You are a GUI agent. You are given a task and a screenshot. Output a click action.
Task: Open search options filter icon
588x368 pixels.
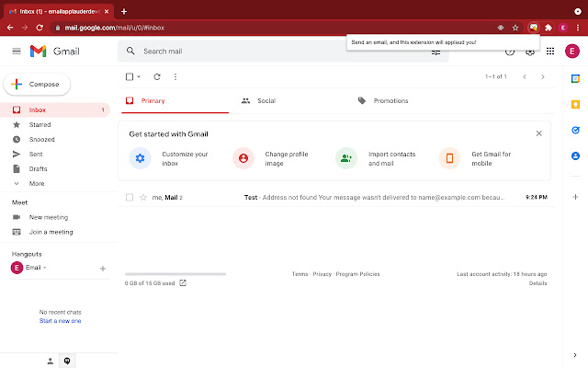[435, 52]
